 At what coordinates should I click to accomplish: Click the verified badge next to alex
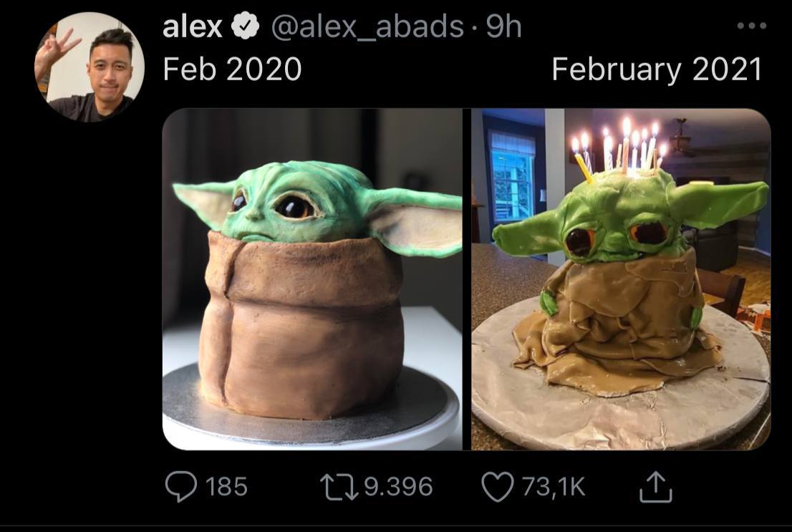(x=245, y=26)
